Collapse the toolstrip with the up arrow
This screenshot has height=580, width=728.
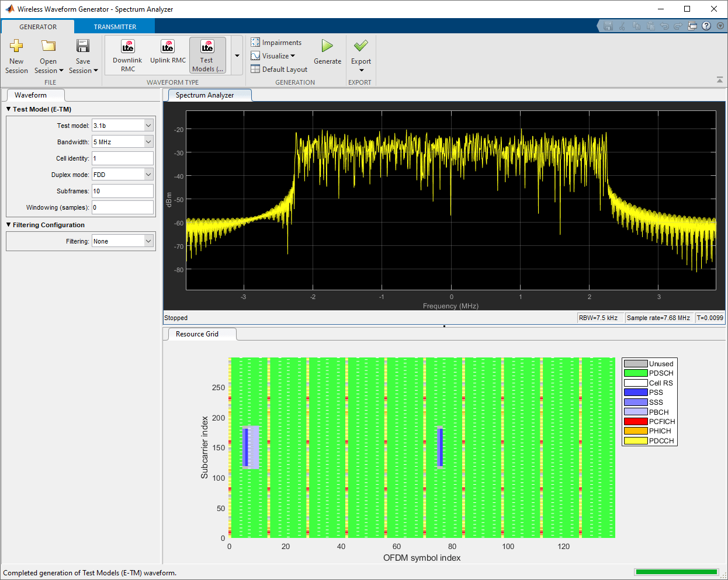point(719,80)
